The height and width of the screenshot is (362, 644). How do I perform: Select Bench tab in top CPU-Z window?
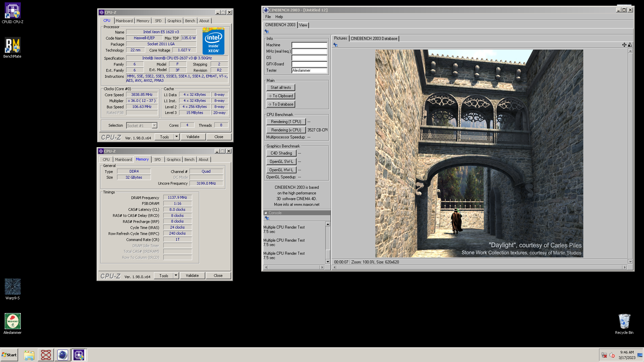pyautogui.click(x=190, y=21)
